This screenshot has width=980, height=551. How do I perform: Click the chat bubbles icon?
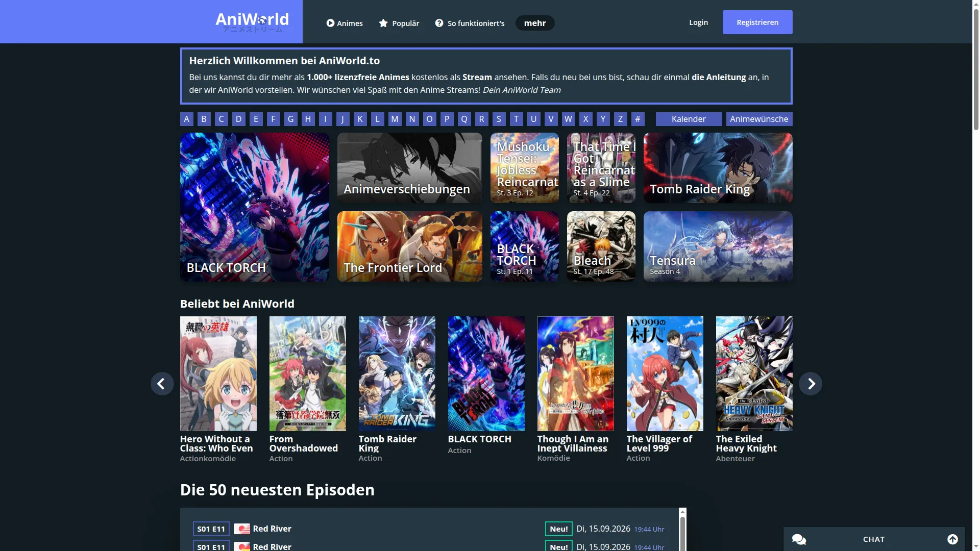click(x=799, y=539)
